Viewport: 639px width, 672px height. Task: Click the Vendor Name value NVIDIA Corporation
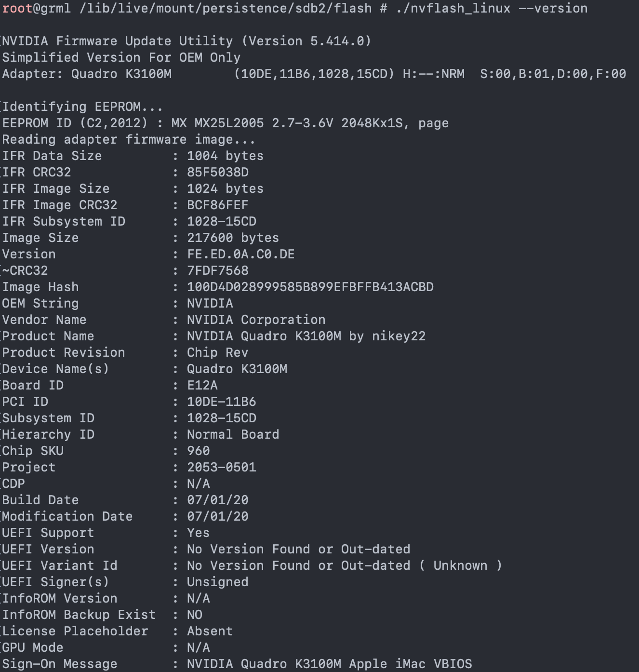[256, 320]
